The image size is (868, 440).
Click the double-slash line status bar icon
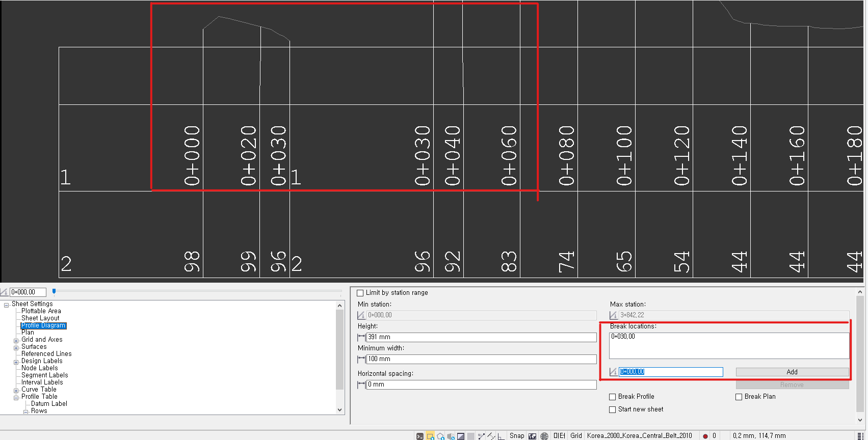coord(491,436)
